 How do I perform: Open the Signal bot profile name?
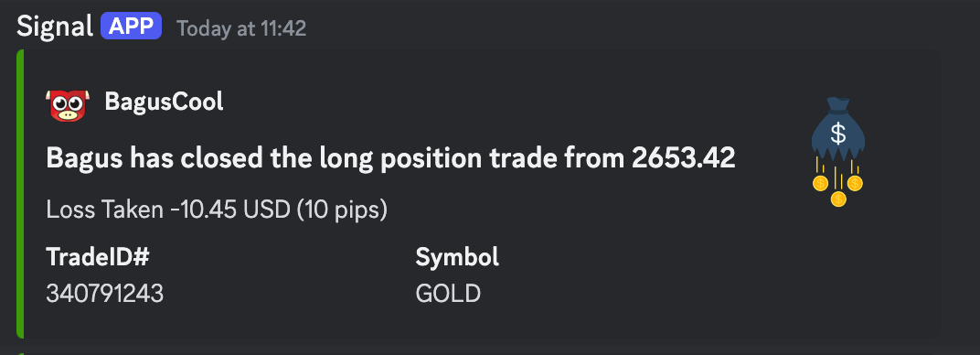point(54,27)
